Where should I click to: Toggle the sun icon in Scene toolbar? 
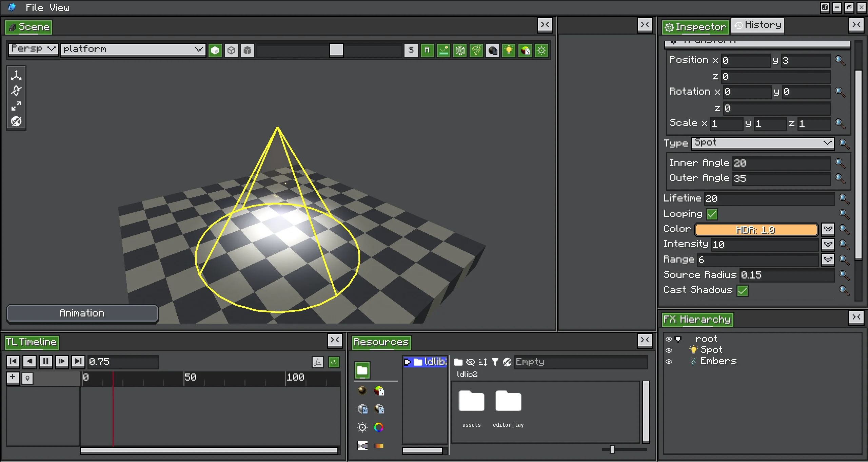pos(541,51)
